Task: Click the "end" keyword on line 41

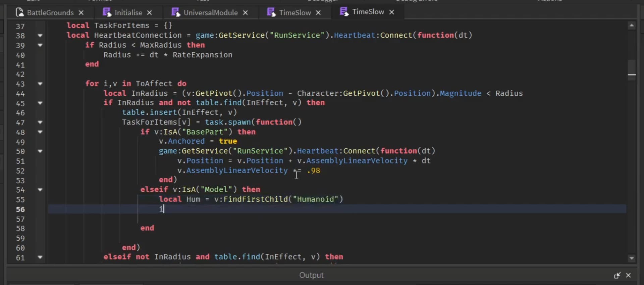Action: 92,64
